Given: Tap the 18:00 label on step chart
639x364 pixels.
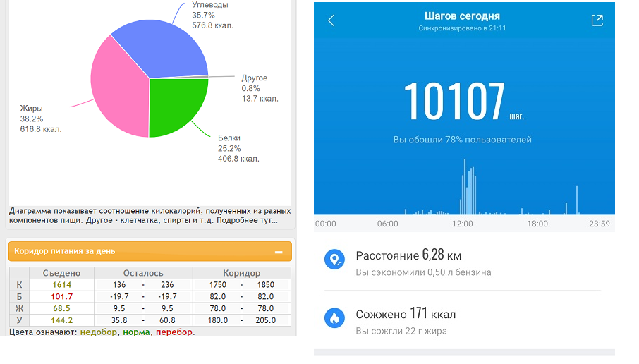Looking at the screenshot, I should point(537,224).
